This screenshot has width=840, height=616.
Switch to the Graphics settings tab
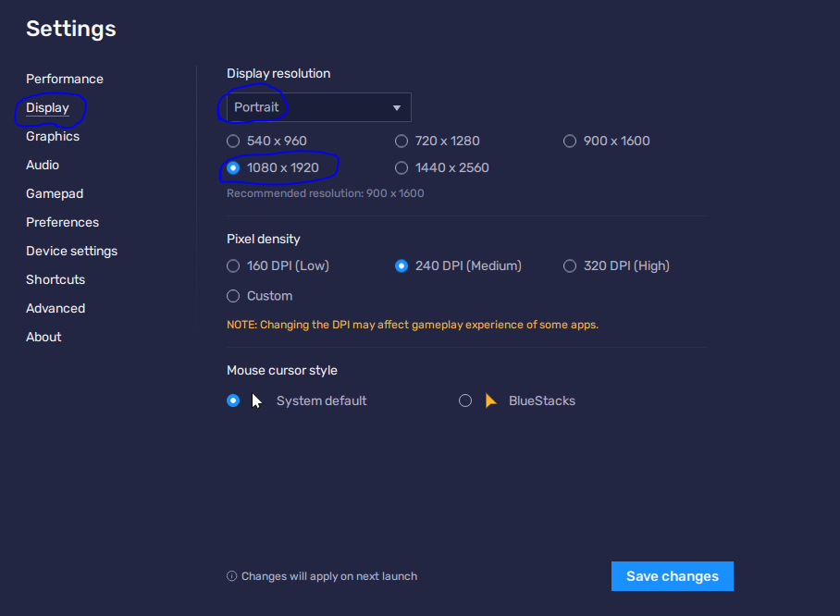[53, 137]
